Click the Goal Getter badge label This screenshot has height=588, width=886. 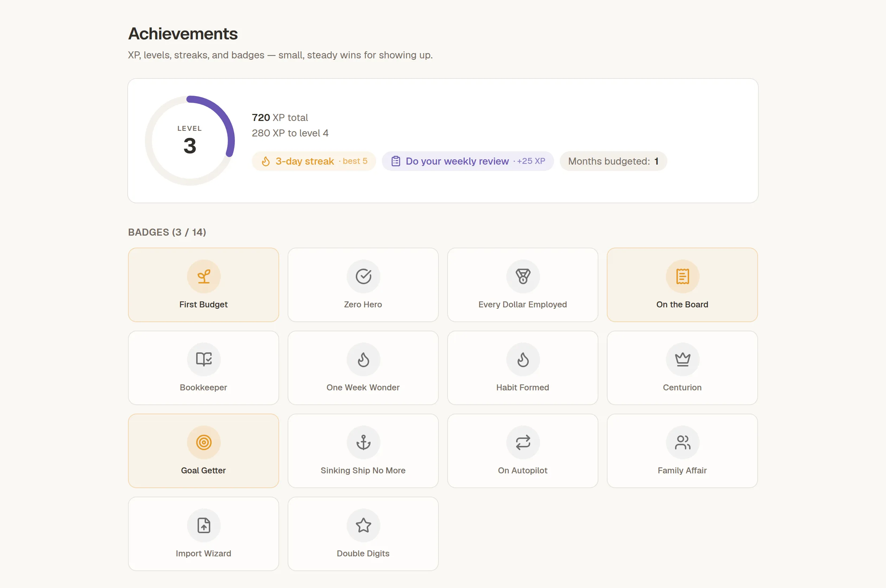[x=204, y=470]
